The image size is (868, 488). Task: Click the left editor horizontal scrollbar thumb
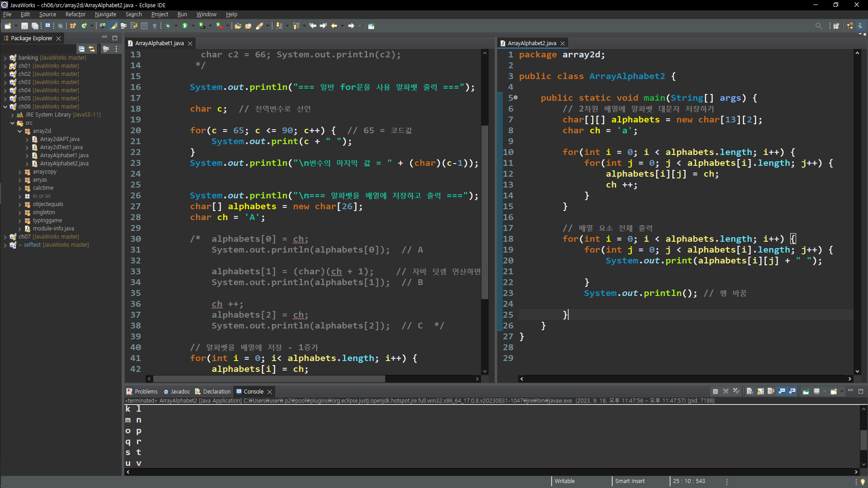click(269, 379)
